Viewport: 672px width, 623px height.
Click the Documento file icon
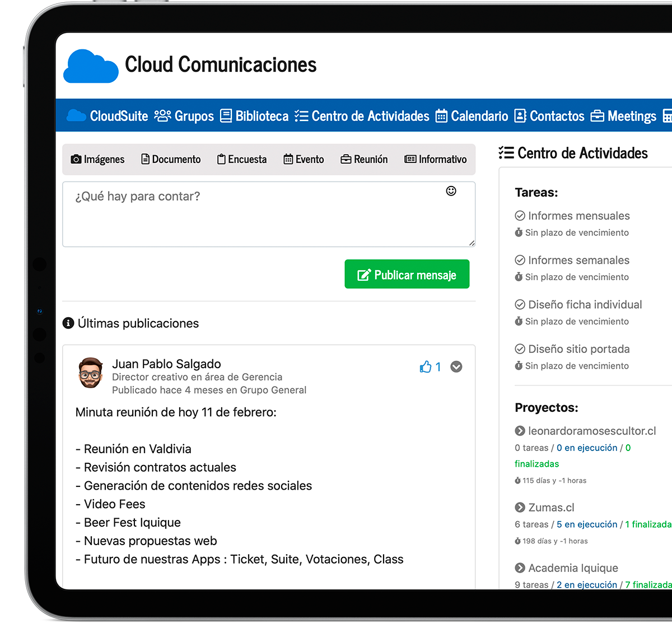(x=145, y=160)
